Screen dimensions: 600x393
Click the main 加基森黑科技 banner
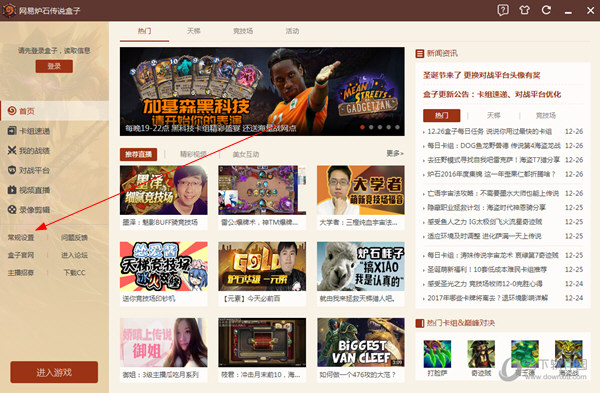coord(262,91)
